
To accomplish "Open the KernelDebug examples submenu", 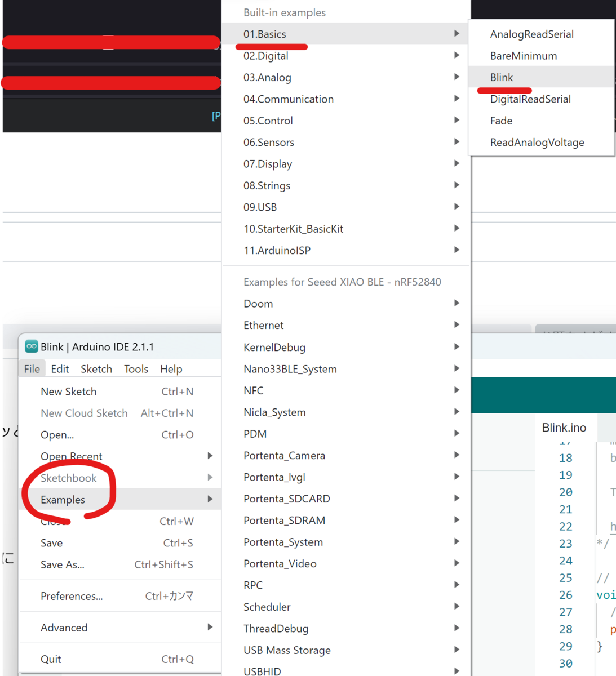I will [x=345, y=347].
